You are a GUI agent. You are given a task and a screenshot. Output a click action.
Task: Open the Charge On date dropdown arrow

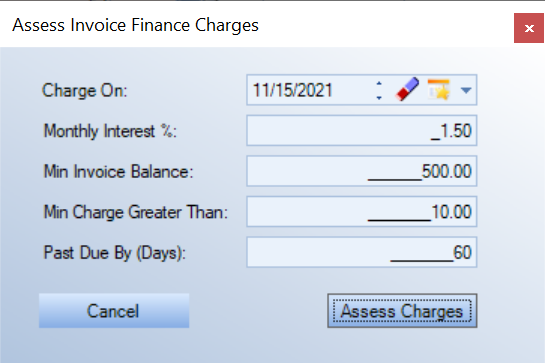(466, 90)
